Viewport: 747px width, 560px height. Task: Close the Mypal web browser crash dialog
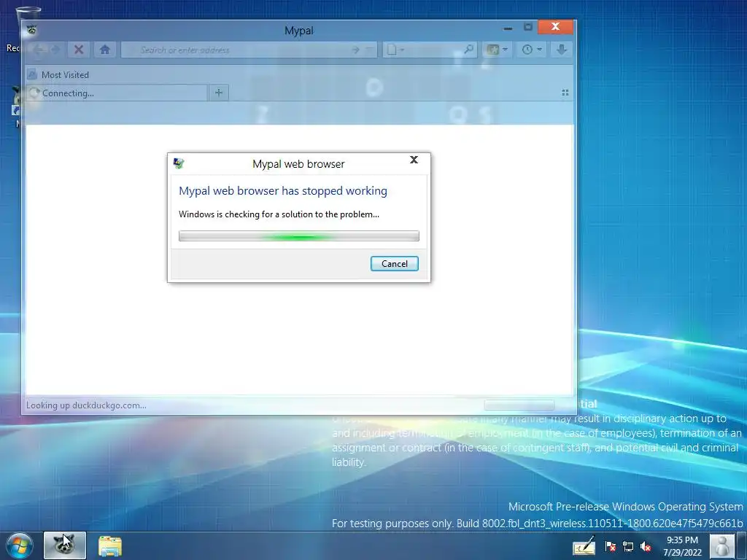tap(414, 160)
